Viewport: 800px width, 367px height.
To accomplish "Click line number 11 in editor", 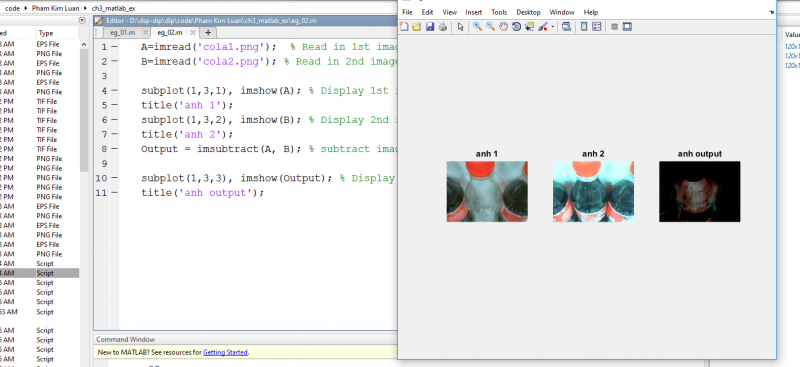I will (x=101, y=193).
